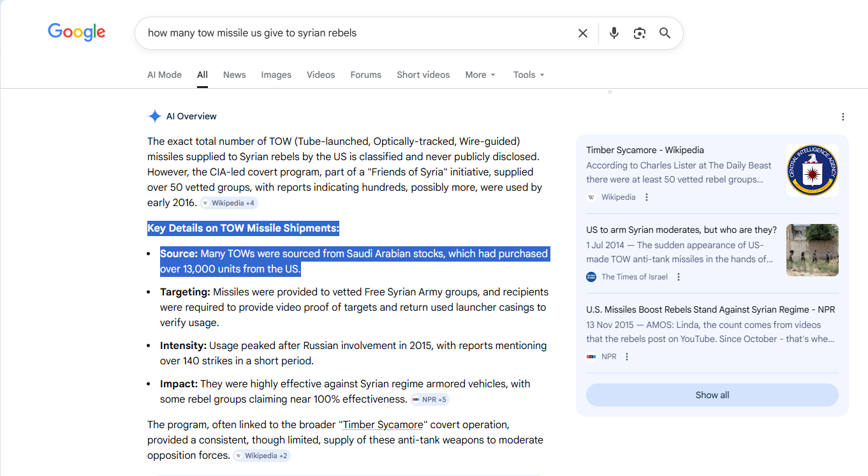
Task: Click the AI Overview sparkle icon
Action: point(154,116)
